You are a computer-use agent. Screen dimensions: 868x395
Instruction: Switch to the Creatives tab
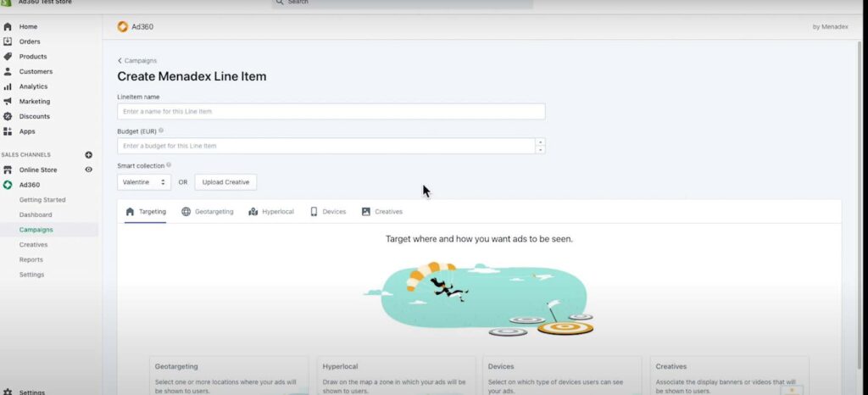[x=382, y=212]
